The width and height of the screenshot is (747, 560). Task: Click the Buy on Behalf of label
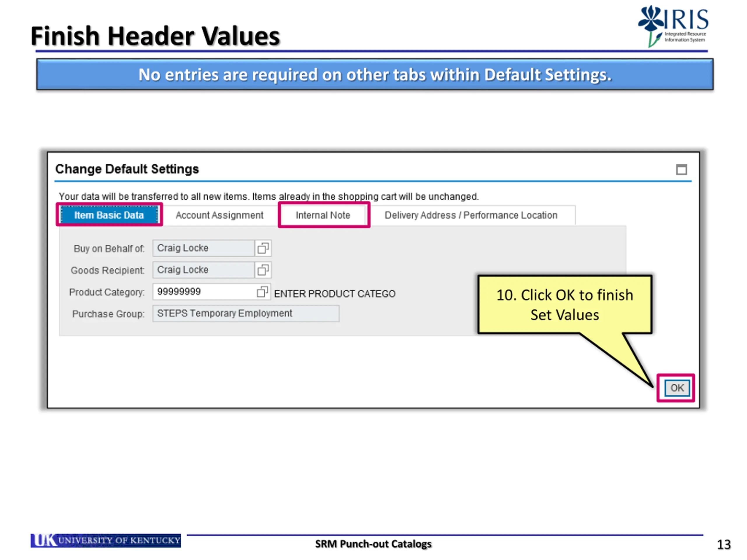[x=109, y=249]
